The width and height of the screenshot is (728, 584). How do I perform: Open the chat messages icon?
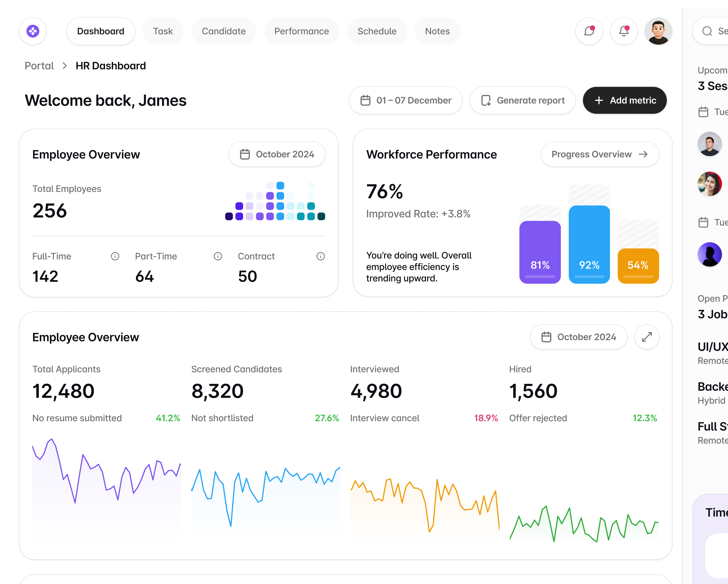coord(589,31)
